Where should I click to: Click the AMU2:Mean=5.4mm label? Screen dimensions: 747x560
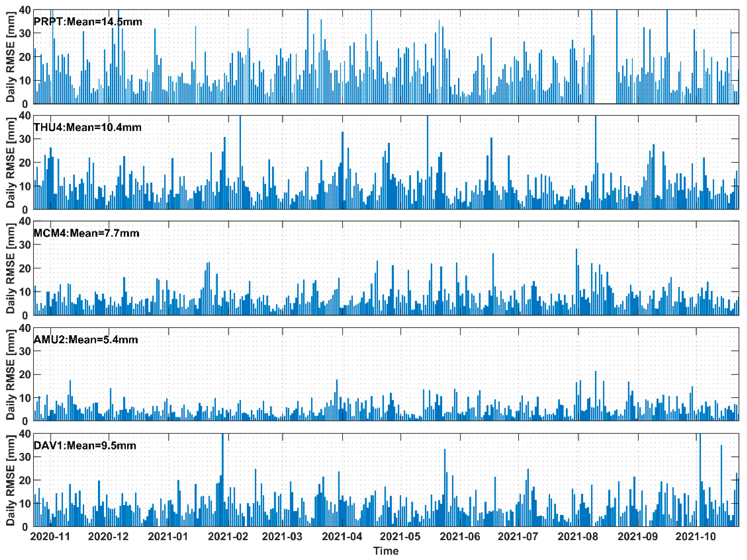pos(86,339)
